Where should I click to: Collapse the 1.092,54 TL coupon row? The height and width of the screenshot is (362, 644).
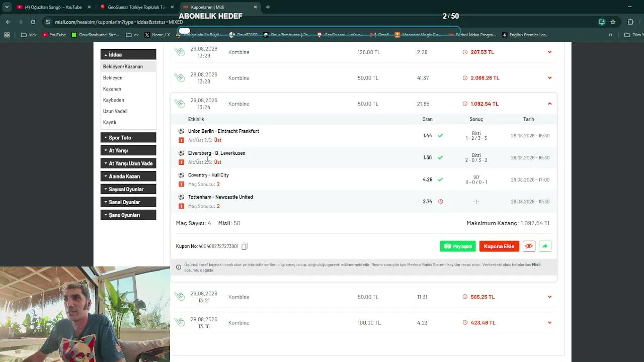(x=549, y=104)
